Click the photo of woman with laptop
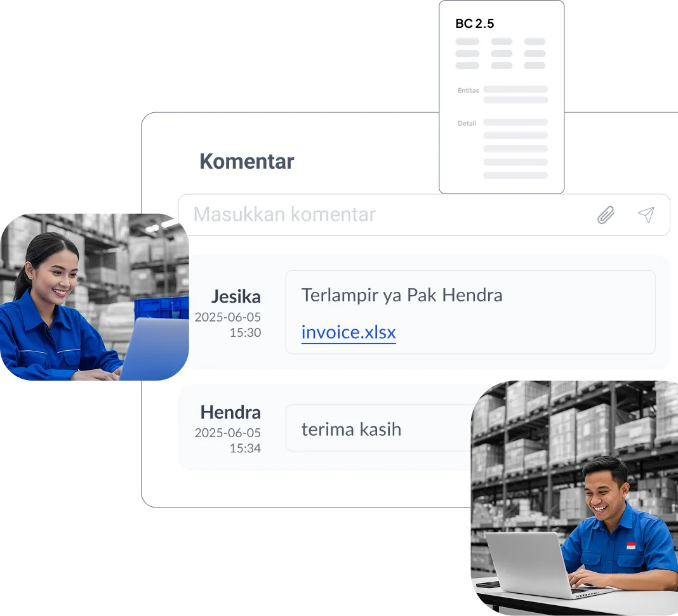 pyautogui.click(x=95, y=297)
